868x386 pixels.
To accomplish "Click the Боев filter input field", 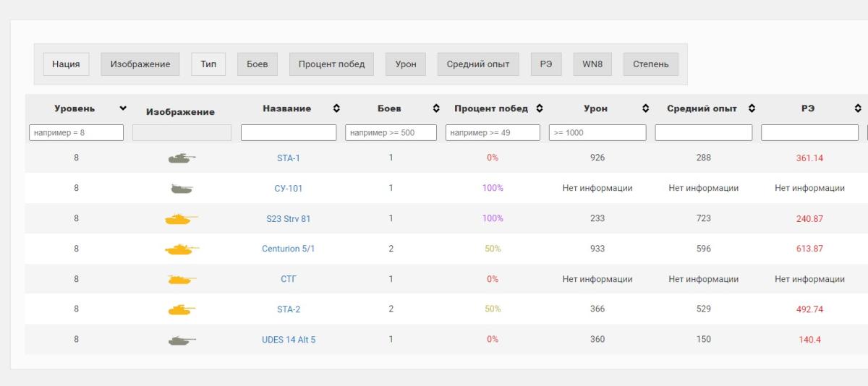I will click(391, 133).
